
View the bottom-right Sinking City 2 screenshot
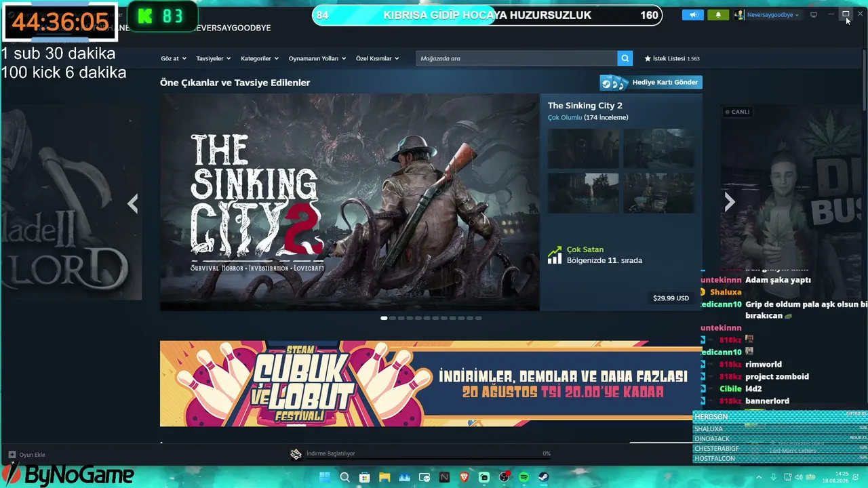658,193
